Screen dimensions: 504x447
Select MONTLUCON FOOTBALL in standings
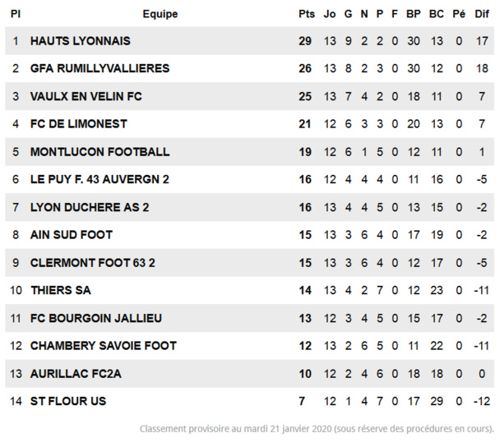[x=99, y=152]
